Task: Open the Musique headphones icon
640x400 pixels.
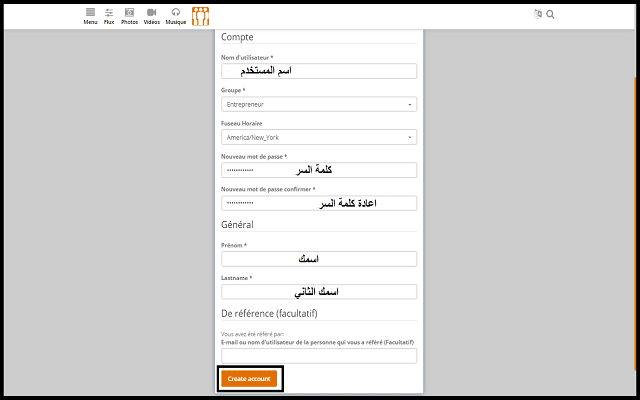Action: point(176,16)
